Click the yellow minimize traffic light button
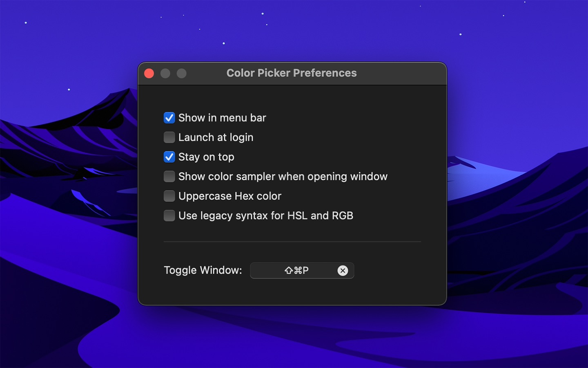The image size is (588, 368). click(x=165, y=73)
